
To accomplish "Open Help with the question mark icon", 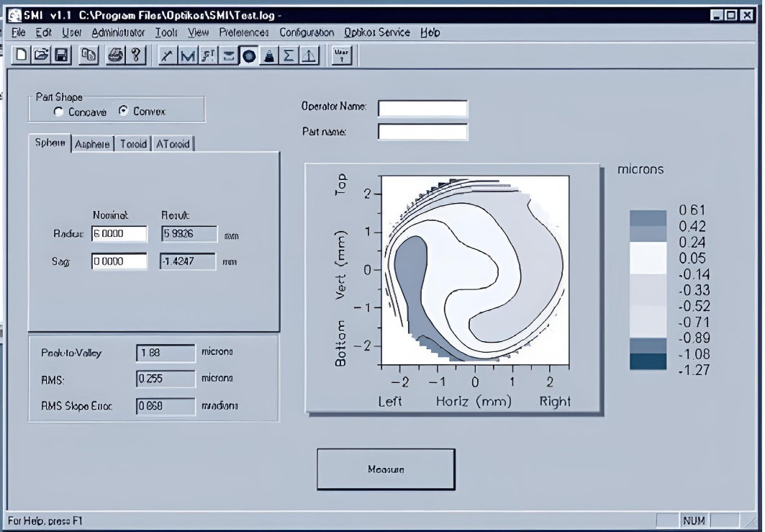I will point(135,55).
